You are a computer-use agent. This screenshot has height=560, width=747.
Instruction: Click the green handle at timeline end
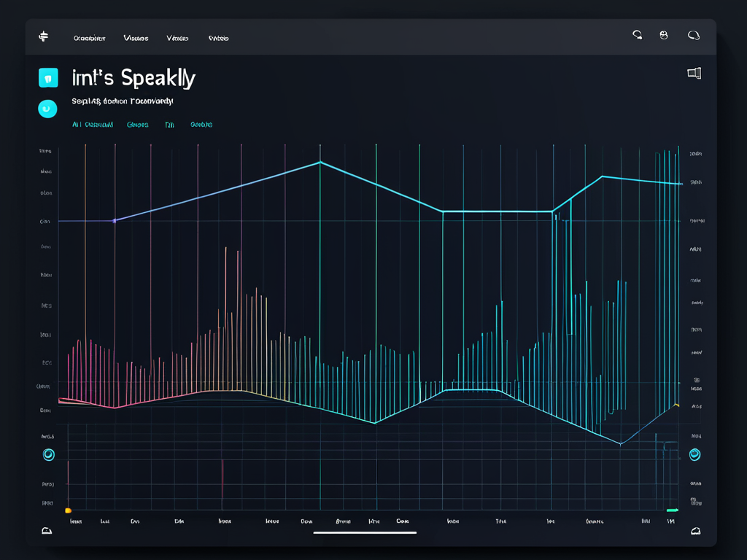coord(672,510)
